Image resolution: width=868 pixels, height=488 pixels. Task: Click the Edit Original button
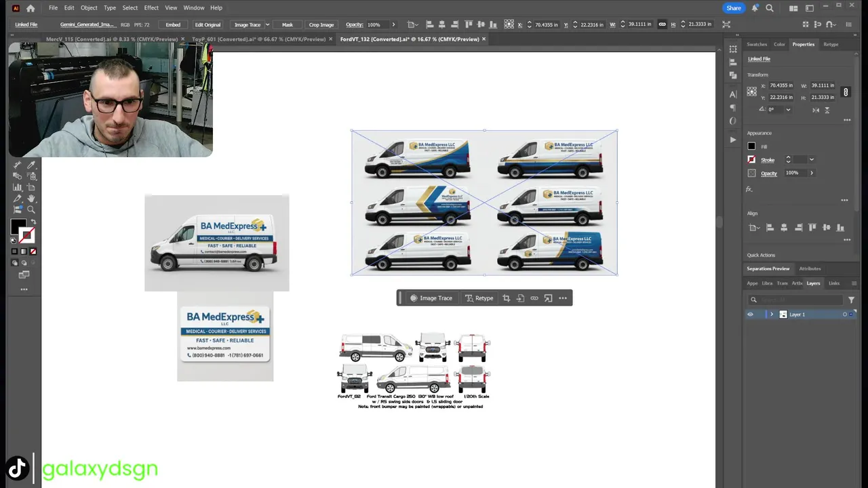(208, 24)
